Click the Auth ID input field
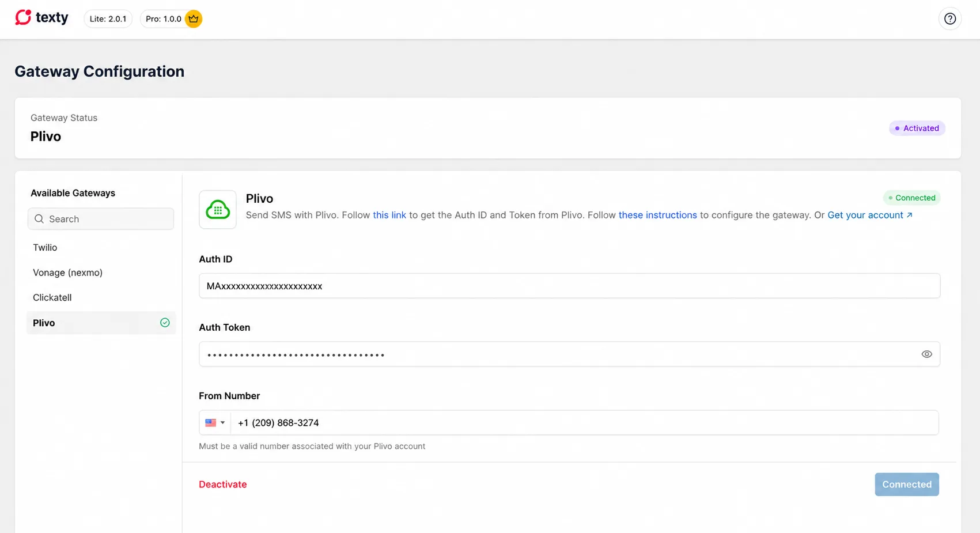Viewport: 980px width, 533px height. [x=569, y=286]
